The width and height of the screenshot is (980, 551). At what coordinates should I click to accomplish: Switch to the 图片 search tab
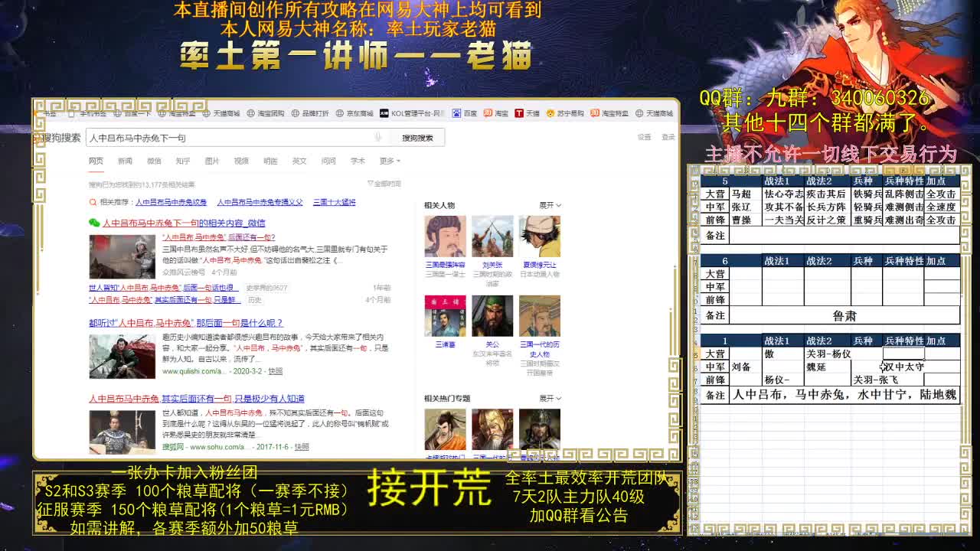211,161
